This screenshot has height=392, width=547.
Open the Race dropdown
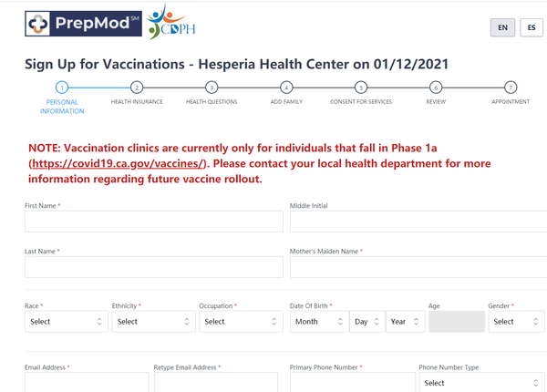tap(67, 322)
